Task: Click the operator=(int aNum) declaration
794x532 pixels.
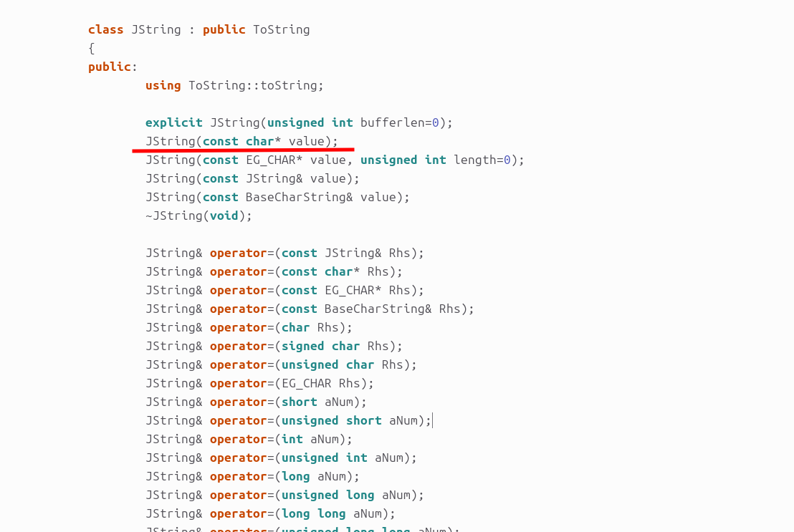Action: click(x=249, y=439)
